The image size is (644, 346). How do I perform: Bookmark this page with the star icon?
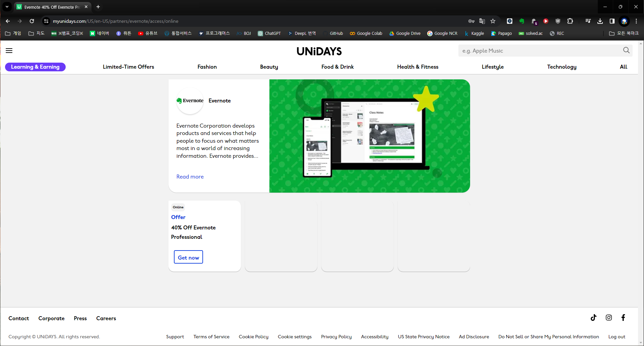[493, 21]
